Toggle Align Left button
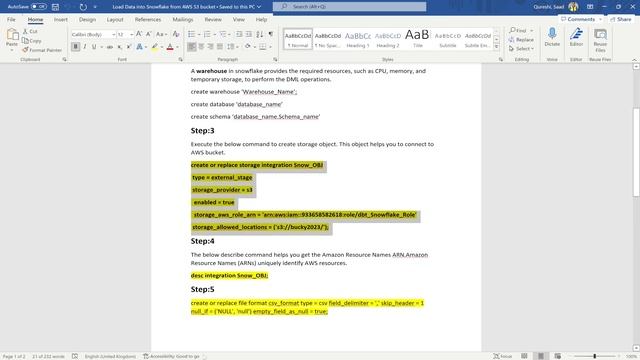Screen dimensions: 640x360 191,47
